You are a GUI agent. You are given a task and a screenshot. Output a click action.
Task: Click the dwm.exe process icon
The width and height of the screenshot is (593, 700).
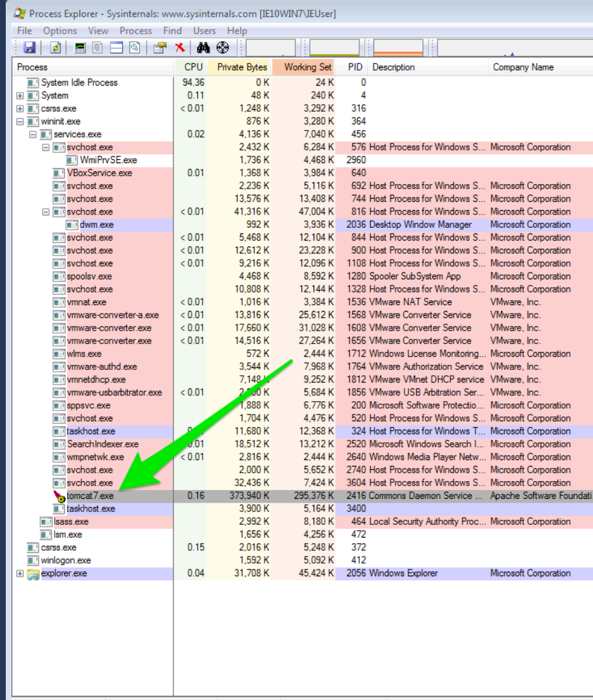72,225
